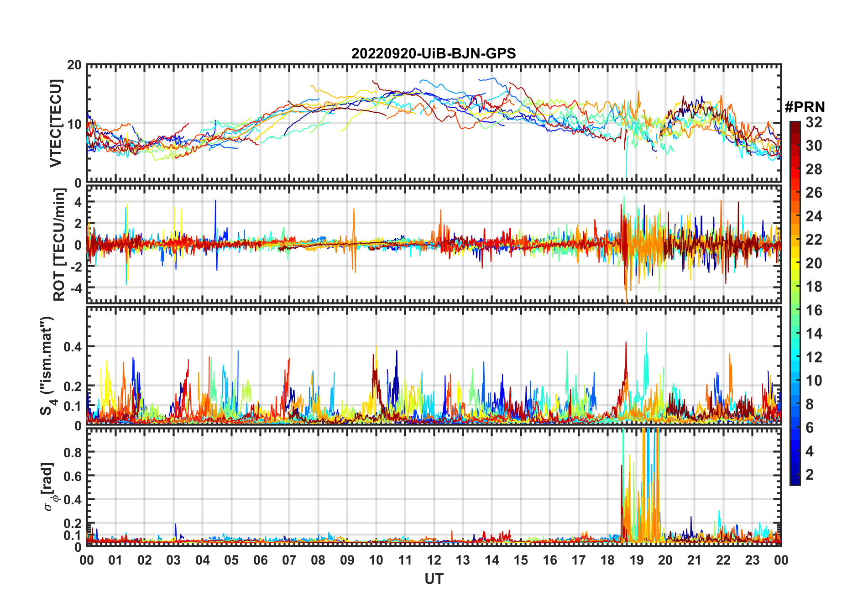Select colorbar tick label "18"

pyautogui.click(x=814, y=287)
